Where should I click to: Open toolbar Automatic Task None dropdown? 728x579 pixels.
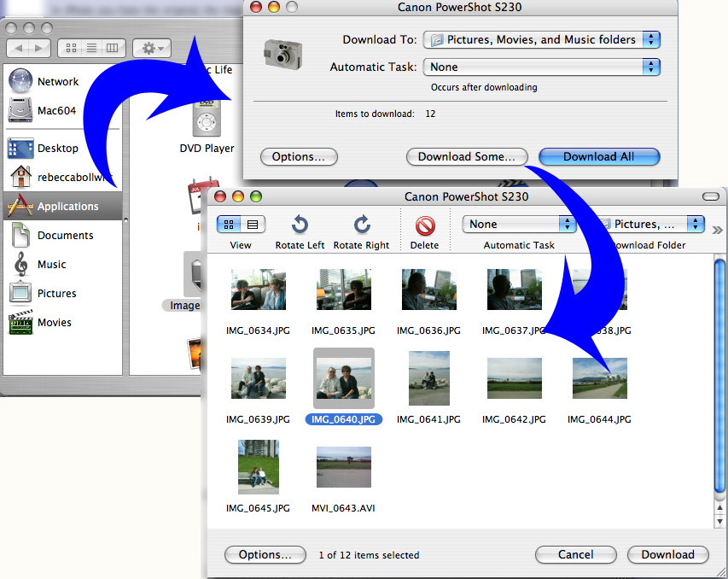click(519, 224)
